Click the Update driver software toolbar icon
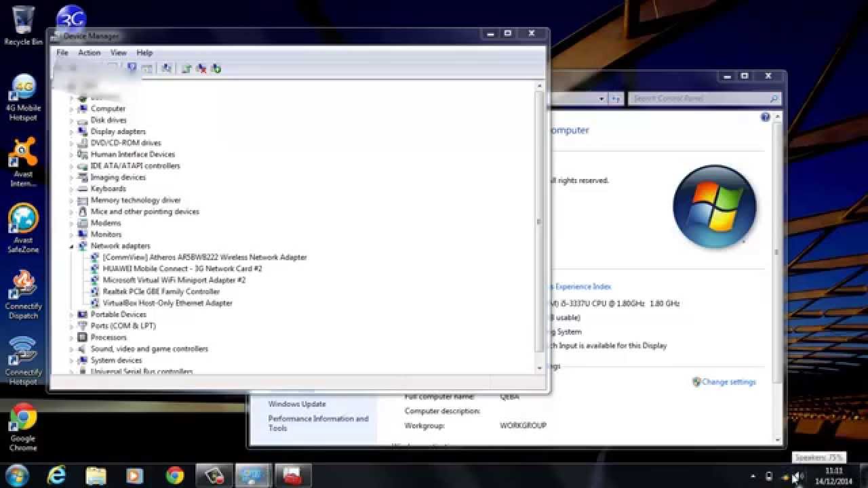 [x=186, y=68]
